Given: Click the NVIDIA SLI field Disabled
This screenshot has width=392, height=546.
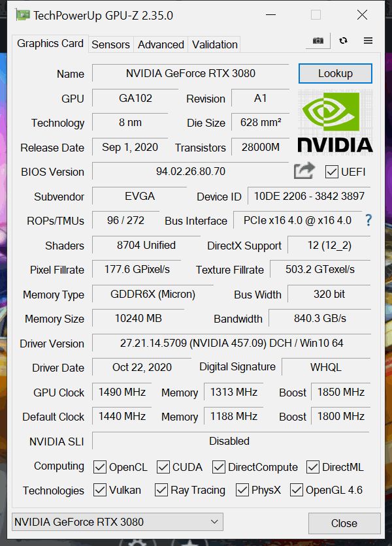Looking at the screenshot, I should (x=231, y=441).
